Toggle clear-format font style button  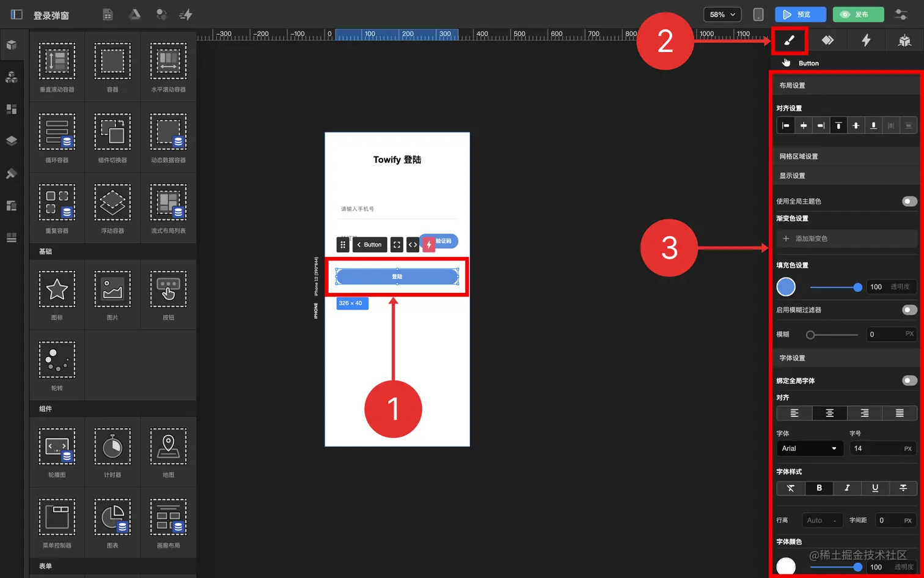click(791, 488)
